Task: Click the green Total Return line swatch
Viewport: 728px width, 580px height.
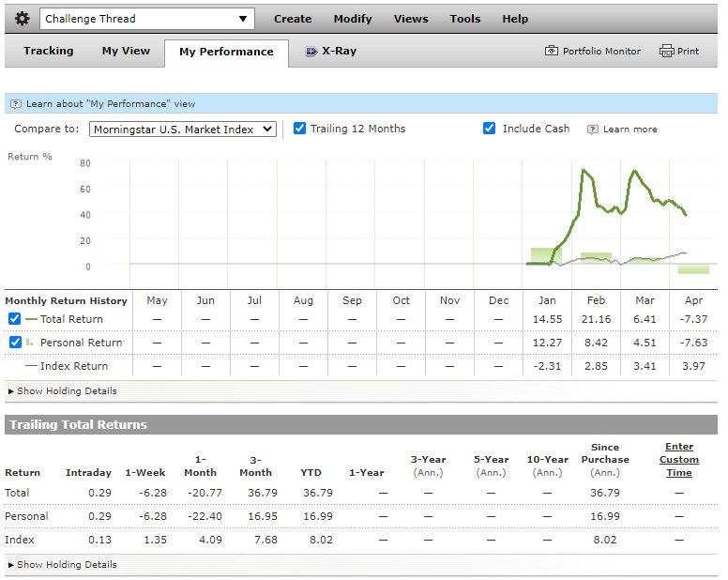Action: [31, 319]
